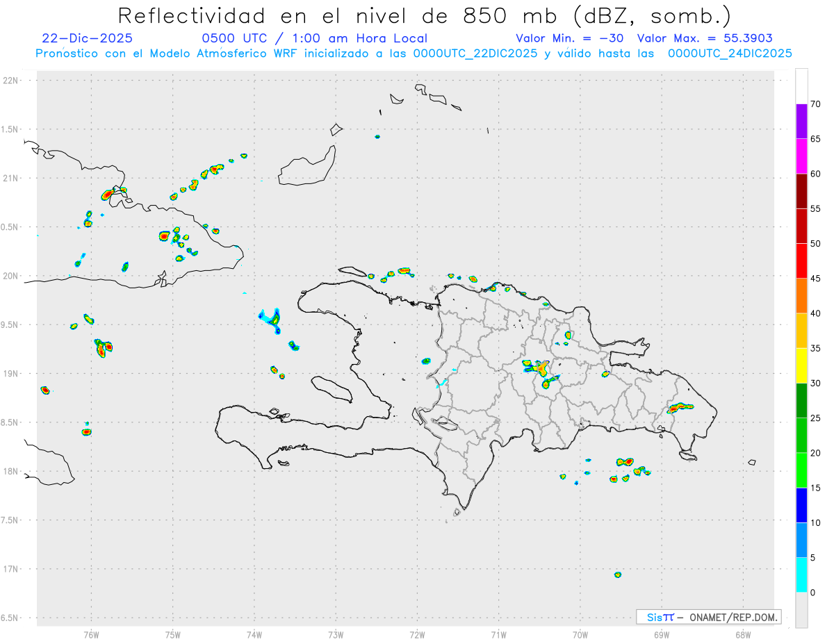
Task: Click the colorbar label "30"
Action: (816, 383)
